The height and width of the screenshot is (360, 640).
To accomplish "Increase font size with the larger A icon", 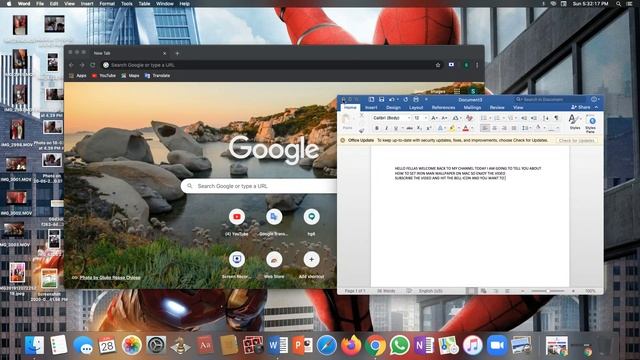I will tap(434, 118).
